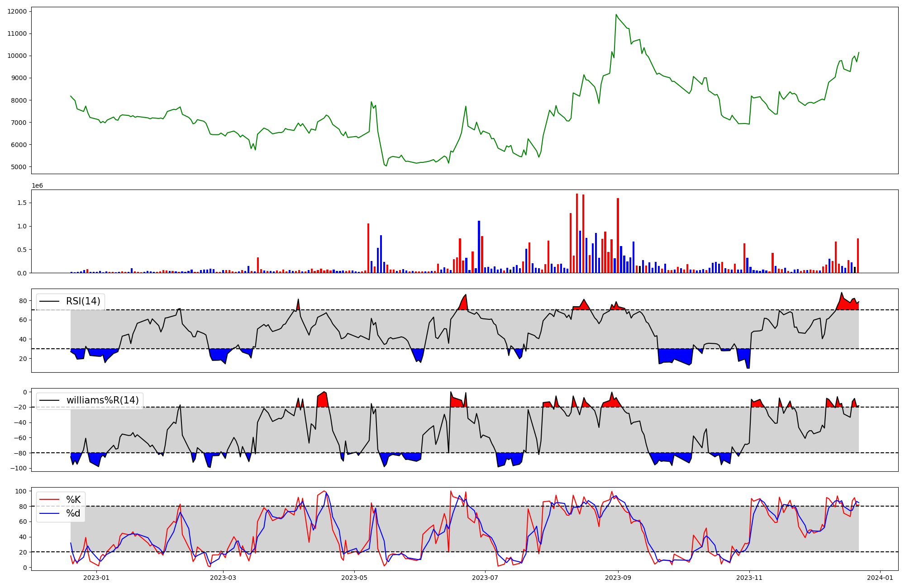This screenshot has height=588, width=905.
Task: Click the 2023-05 date tick label
Action: 354,578
